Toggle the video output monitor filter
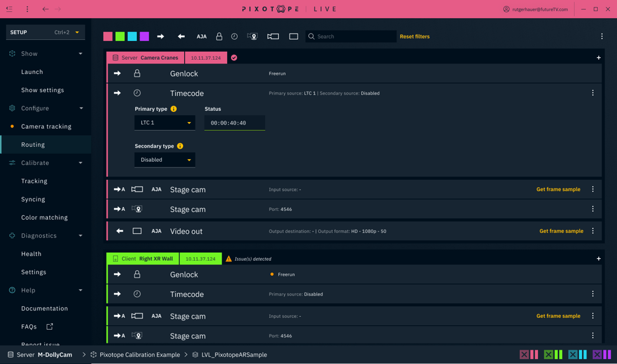 click(x=293, y=37)
